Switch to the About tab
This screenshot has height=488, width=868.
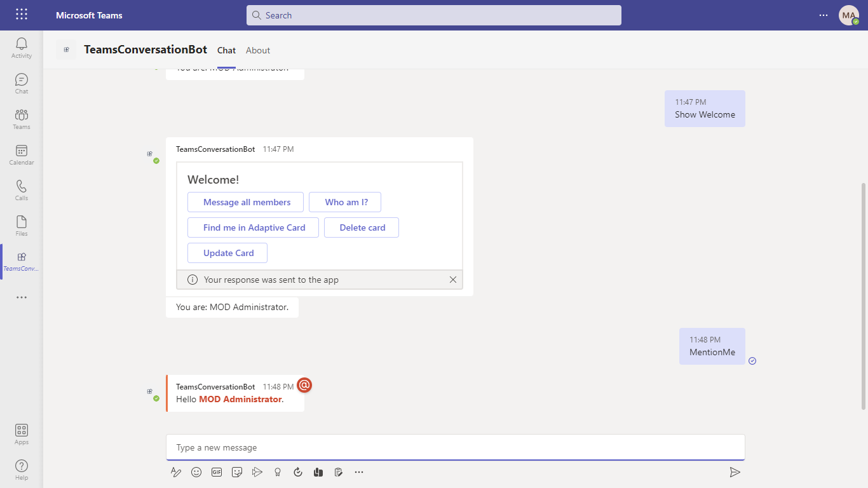coord(258,50)
